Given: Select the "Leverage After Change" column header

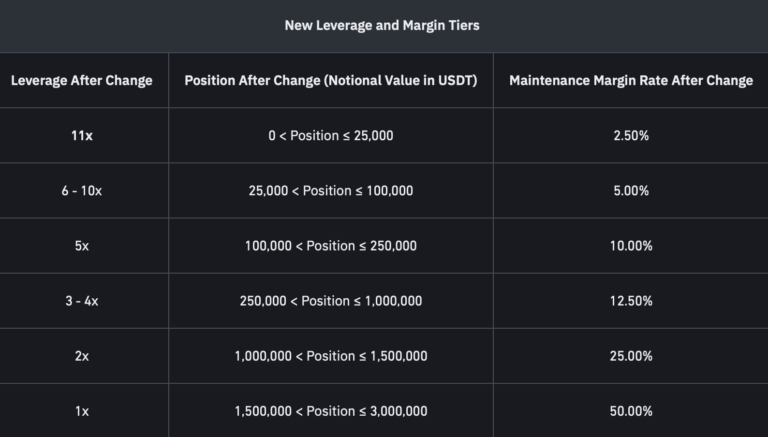Looking at the screenshot, I should coord(82,80).
